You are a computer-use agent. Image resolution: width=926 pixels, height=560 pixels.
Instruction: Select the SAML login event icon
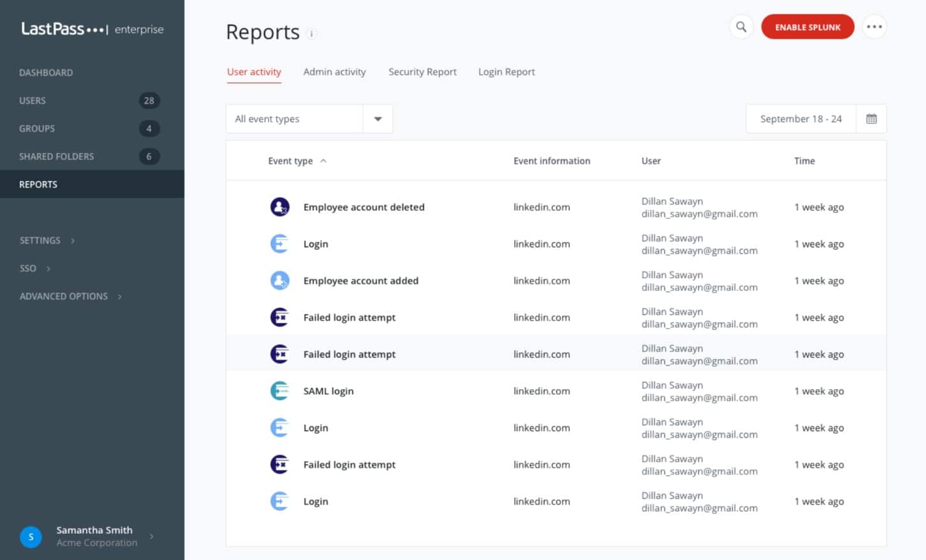[279, 390]
